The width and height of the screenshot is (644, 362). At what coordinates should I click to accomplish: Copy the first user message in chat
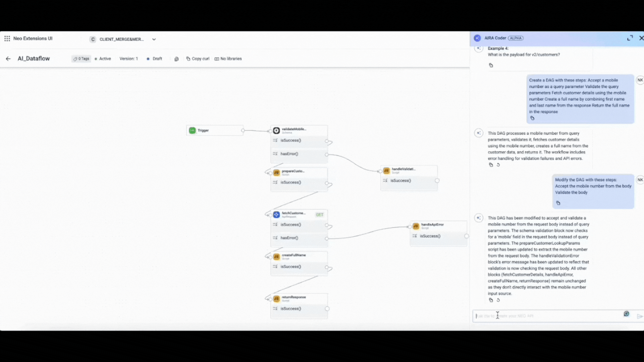point(532,118)
